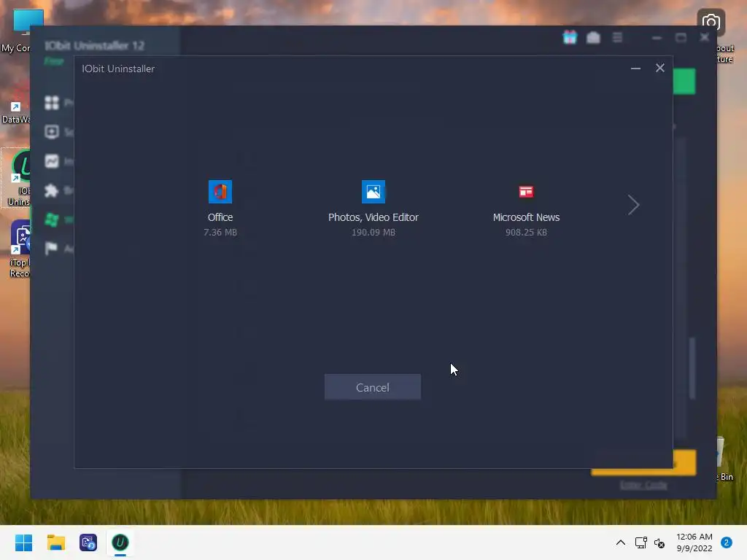This screenshot has height=560, width=747.
Task: Open the Software Updater sidebar icon
Action: 52,132
